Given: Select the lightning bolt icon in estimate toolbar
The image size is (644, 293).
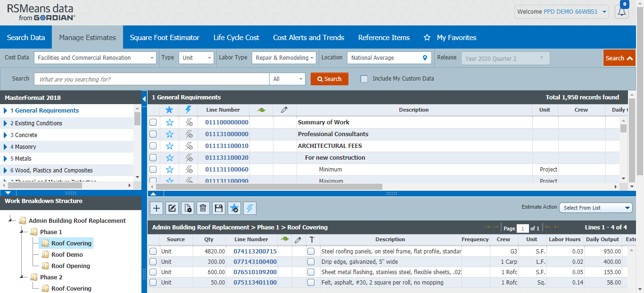Looking at the screenshot, I should [x=249, y=208].
